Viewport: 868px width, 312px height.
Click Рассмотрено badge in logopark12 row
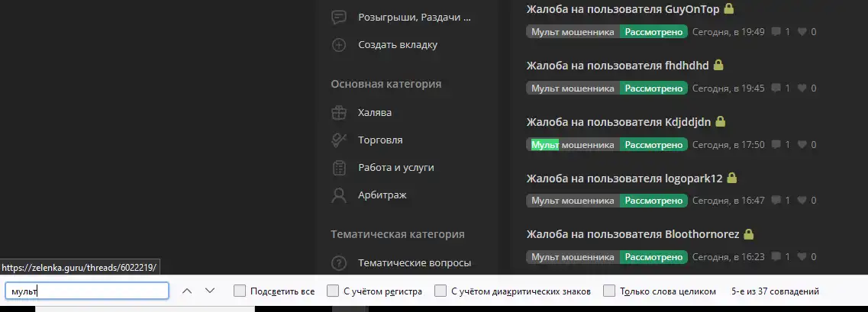point(653,201)
